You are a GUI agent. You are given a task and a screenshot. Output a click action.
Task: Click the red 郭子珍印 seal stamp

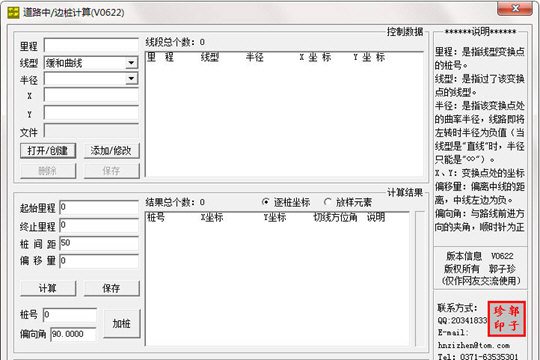pyautogui.click(x=506, y=319)
